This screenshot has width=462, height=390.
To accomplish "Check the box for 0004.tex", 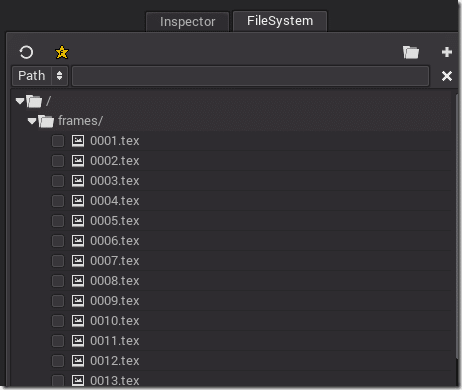I will [58, 201].
